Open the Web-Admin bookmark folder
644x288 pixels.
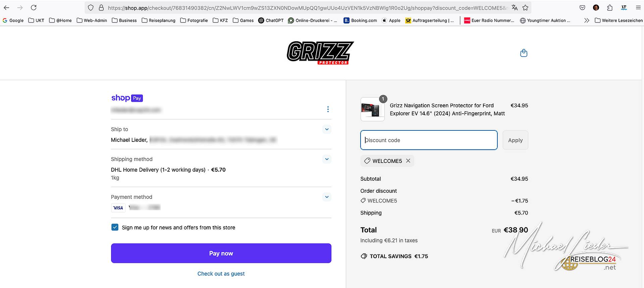[92, 20]
